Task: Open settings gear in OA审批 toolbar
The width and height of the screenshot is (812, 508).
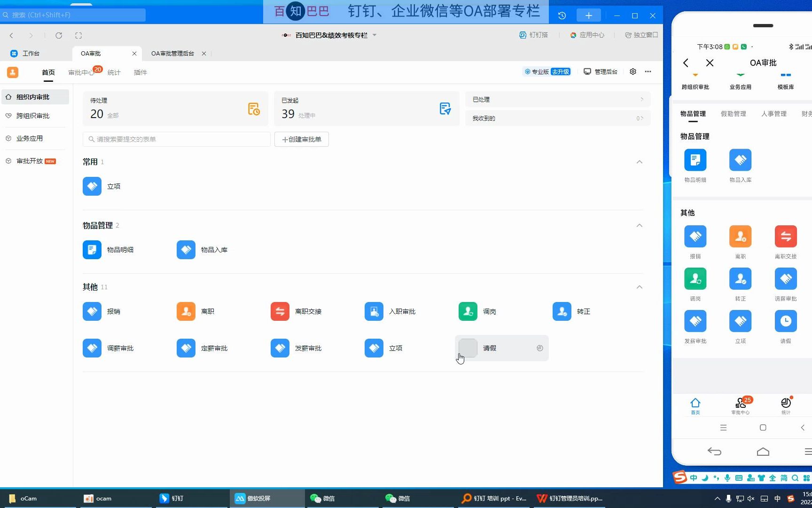Action: pos(633,71)
